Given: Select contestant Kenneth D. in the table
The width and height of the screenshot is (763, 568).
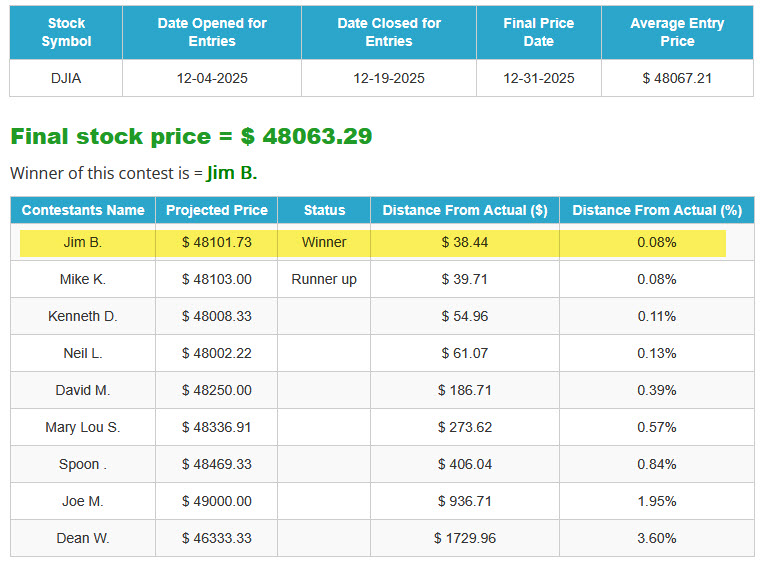Looking at the screenshot, I should pos(82,316).
